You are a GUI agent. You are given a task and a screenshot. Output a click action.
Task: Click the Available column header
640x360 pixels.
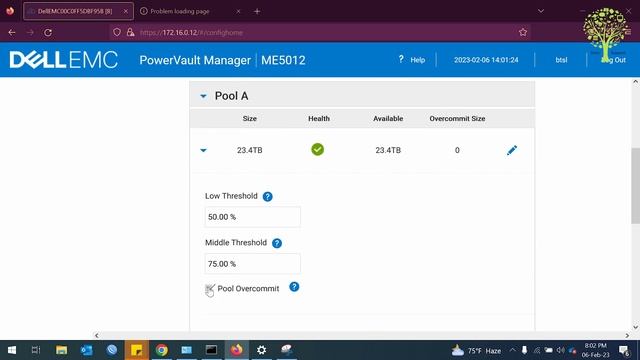pyautogui.click(x=388, y=119)
